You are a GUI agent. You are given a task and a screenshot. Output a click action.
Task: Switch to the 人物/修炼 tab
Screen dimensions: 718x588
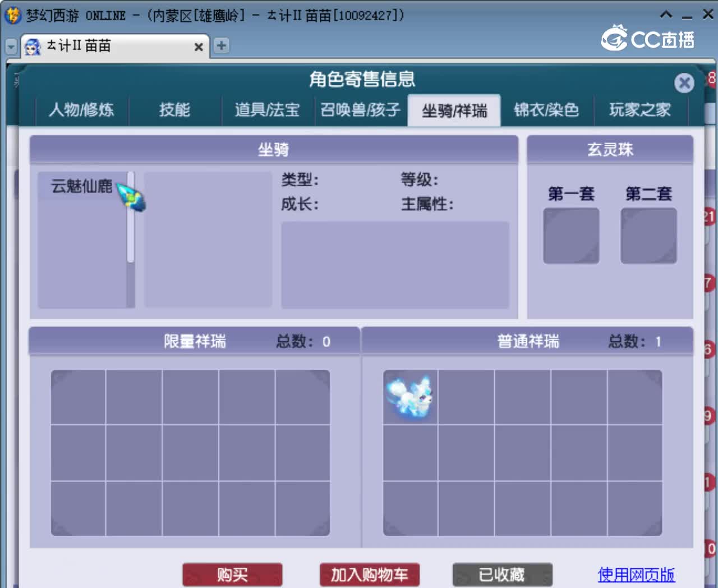coord(82,109)
